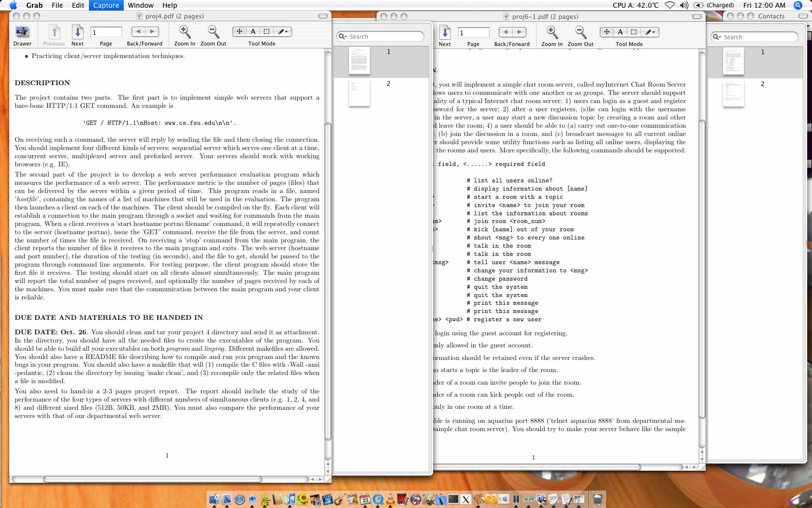The width and height of the screenshot is (812, 508).
Task: Click the Search field in proj4.pdf drawer
Action: [380, 36]
